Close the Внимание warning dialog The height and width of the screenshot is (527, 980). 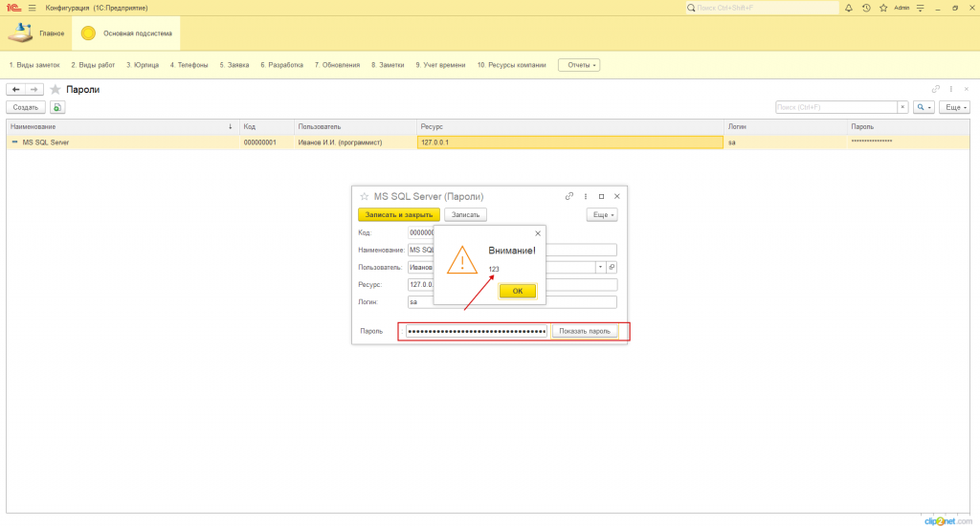point(538,233)
